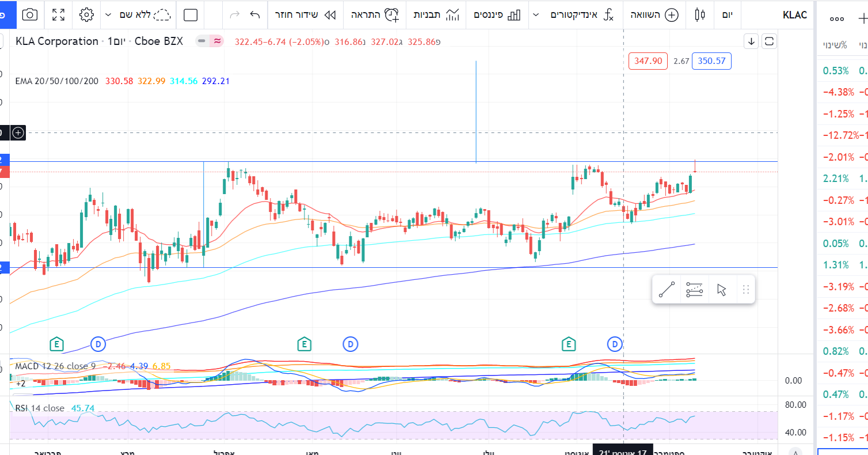The width and height of the screenshot is (868, 455).
Task: Select the watchlist row showing −12.72%
Action: pos(843,135)
